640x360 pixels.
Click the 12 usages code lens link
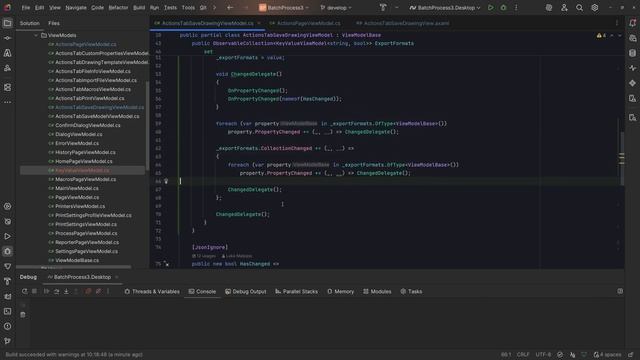[204, 256]
